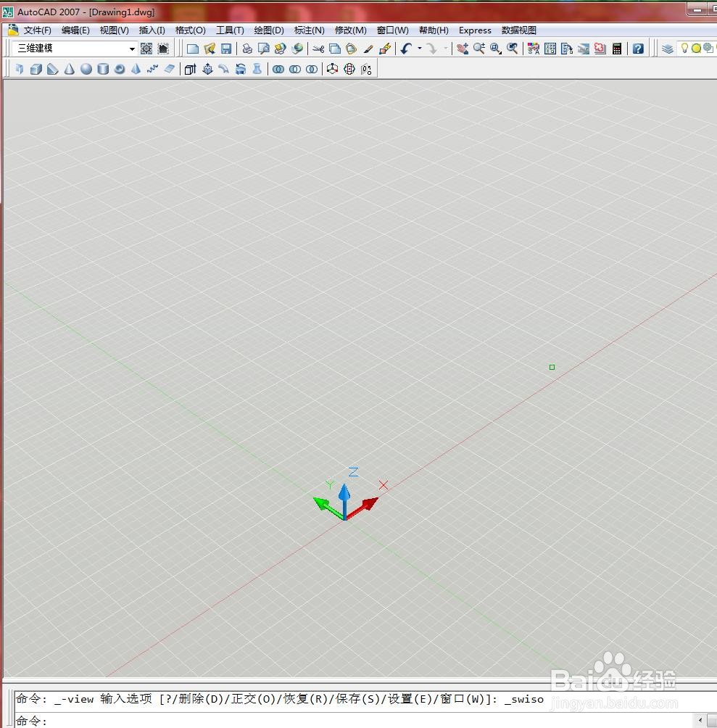Select the Extrude tool
The image size is (717, 728).
click(190, 69)
